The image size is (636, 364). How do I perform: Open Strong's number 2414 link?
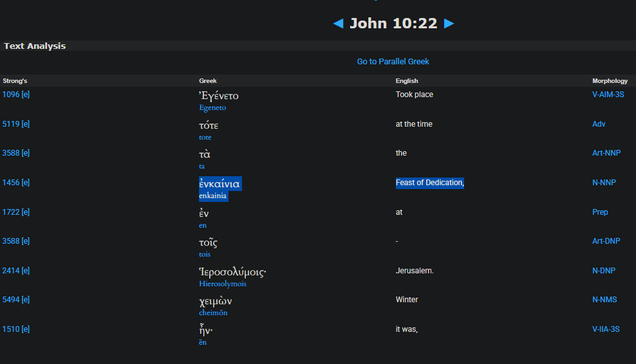(11, 271)
